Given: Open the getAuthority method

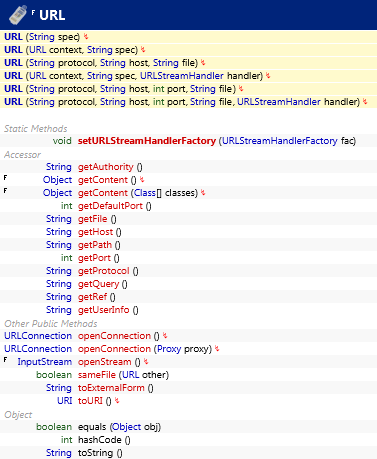Looking at the screenshot, I should tap(106, 167).
